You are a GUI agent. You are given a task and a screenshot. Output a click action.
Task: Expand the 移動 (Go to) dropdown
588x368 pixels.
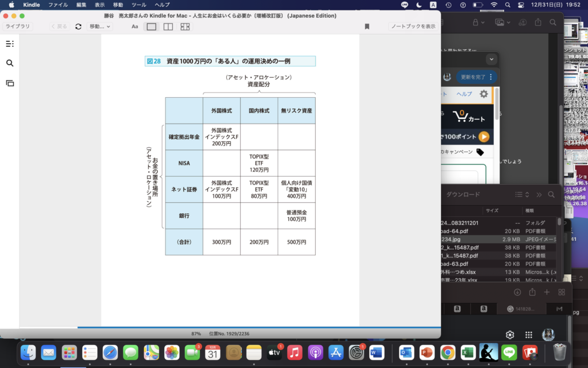pyautogui.click(x=100, y=26)
